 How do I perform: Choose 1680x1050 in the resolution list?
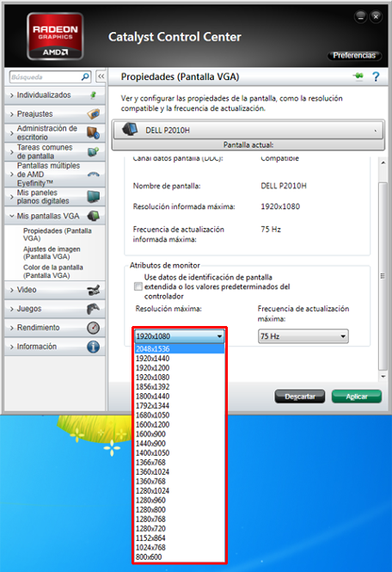point(180,415)
